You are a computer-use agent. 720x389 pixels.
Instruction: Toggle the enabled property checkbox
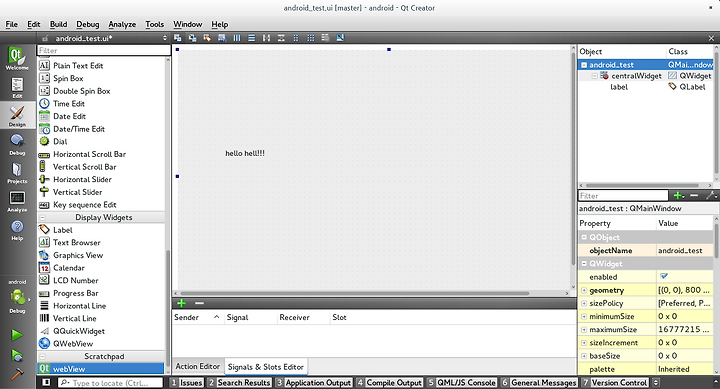point(664,276)
